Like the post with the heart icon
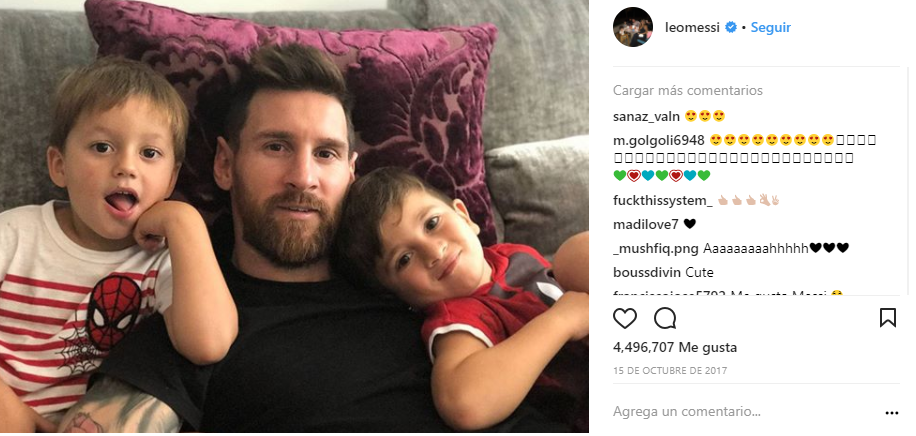Screen dimensions: 916x436 tap(625, 318)
